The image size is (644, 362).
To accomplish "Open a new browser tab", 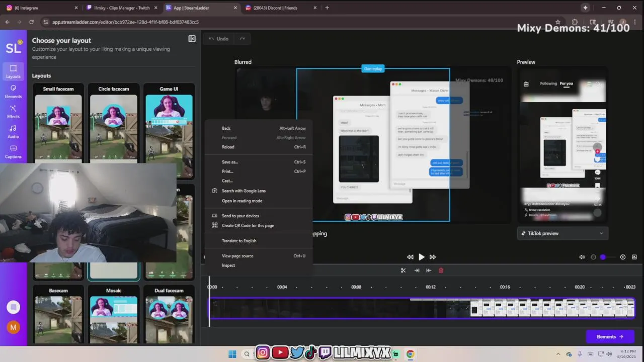I will click(x=327, y=8).
